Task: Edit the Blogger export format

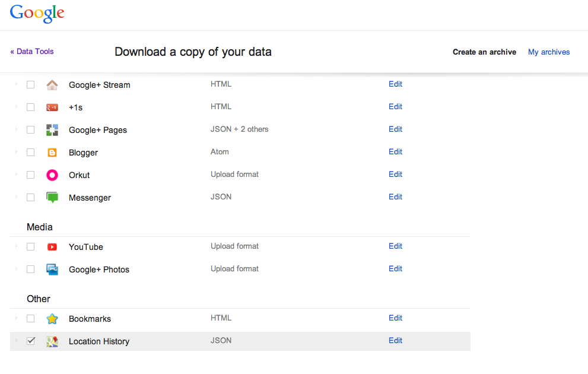Action: coord(395,151)
